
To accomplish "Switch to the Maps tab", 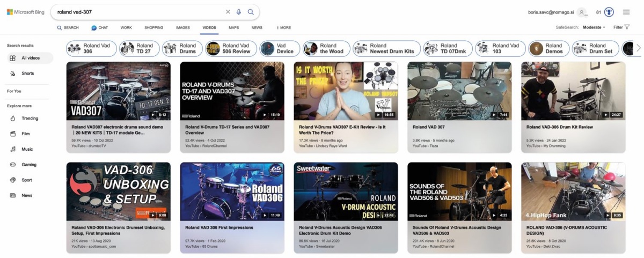I will [x=233, y=27].
